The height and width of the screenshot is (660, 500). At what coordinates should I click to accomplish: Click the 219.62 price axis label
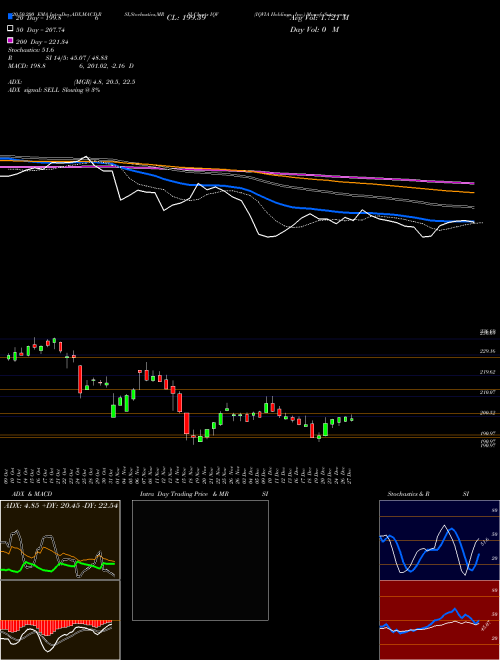pos(488,372)
